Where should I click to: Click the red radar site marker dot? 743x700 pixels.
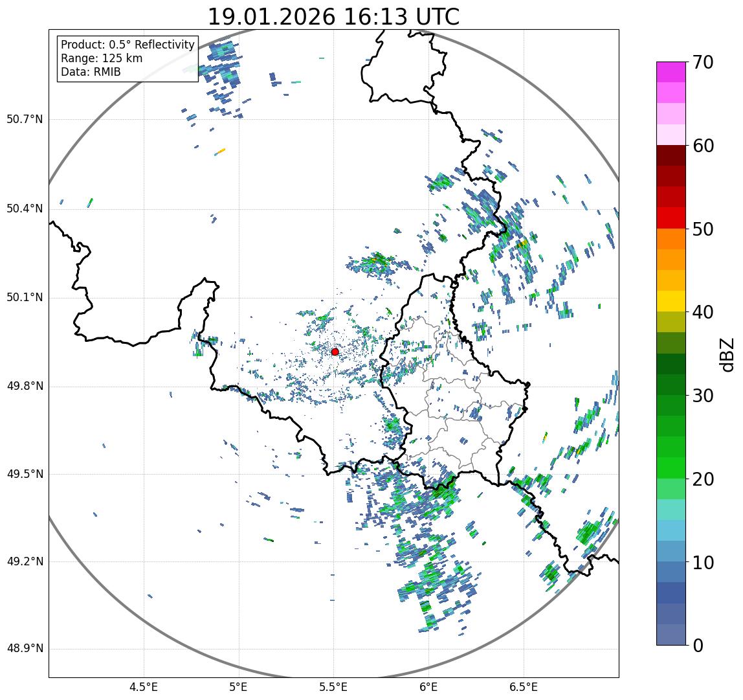click(335, 352)
